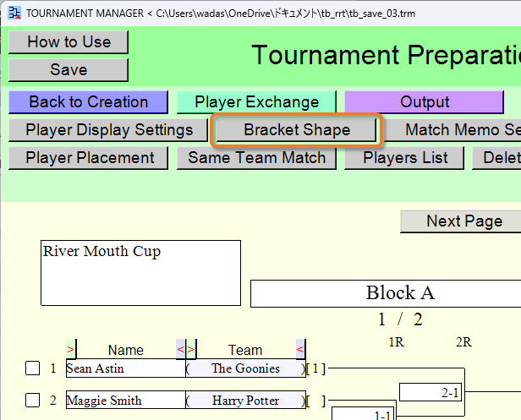Screen dimensions: 521x420
Task: Click the red arrow right of Team column
Action: (300, 349)
